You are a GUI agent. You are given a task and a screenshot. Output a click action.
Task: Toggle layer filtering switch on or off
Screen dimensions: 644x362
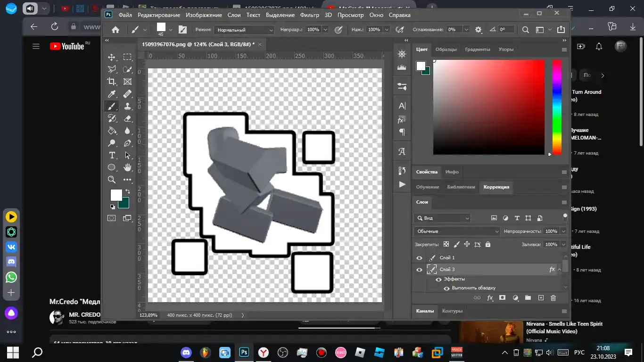pos(565,217)
